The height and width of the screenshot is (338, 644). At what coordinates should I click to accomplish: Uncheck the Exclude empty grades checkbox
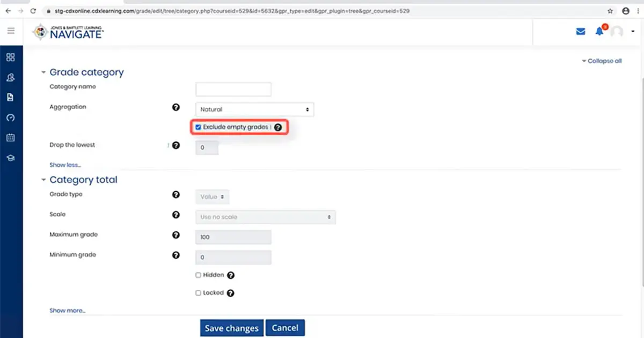[x=199, y=127]
